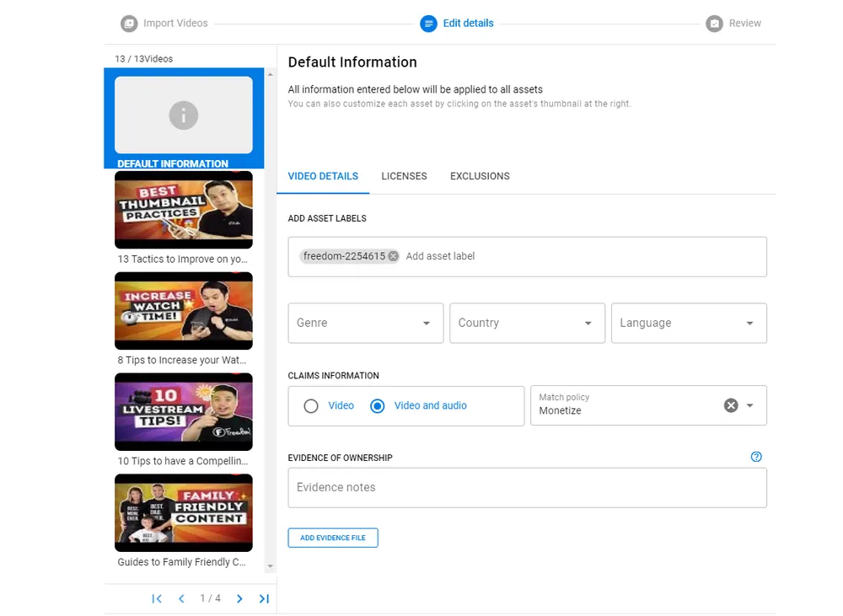Screen dimensions: 843x616
Task: Switch to the Licenses tab
Action: point(405,176)
